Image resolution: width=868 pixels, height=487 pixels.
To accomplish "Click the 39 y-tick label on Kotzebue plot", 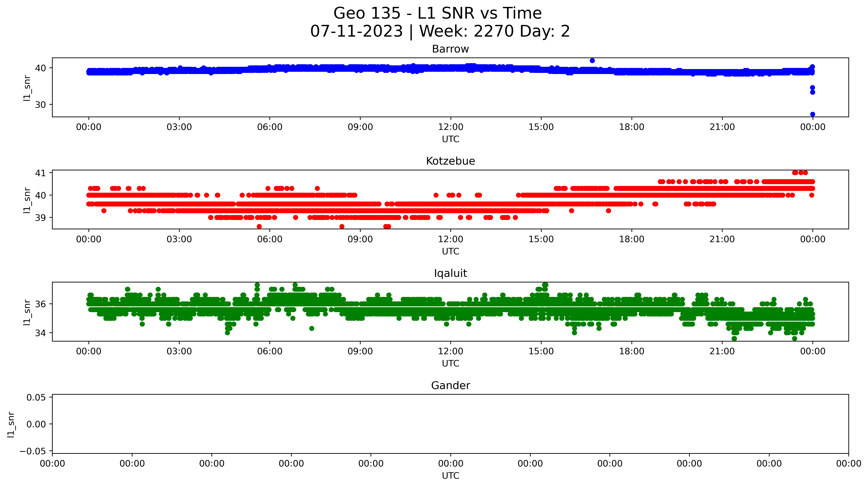I will pos(40,218).
